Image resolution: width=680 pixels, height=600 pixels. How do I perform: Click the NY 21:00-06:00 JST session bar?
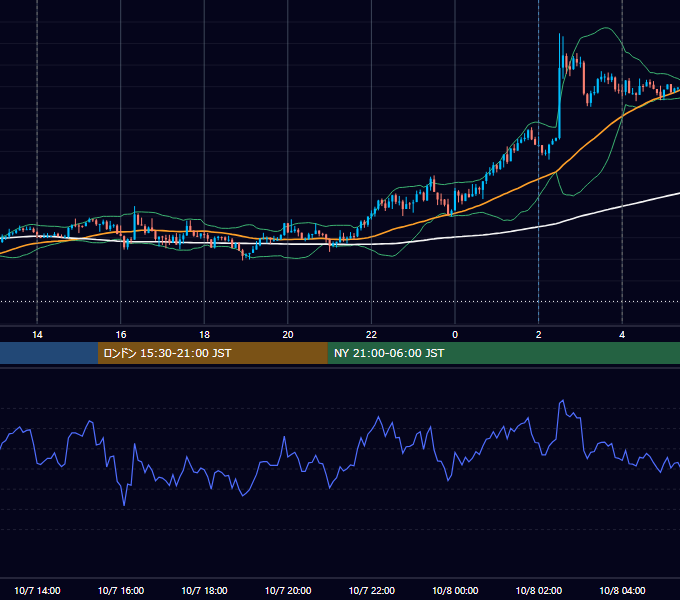(503, 353)
